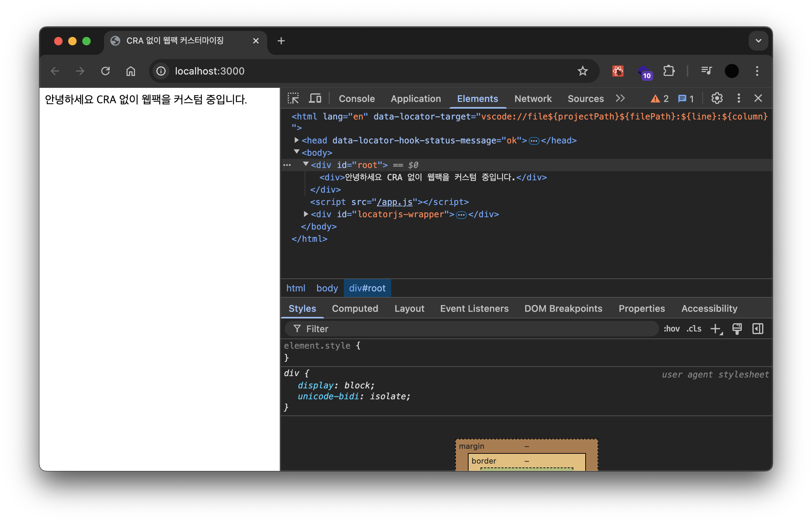Show more DevTools tabs chevron
812x523 pixels.
620,98
